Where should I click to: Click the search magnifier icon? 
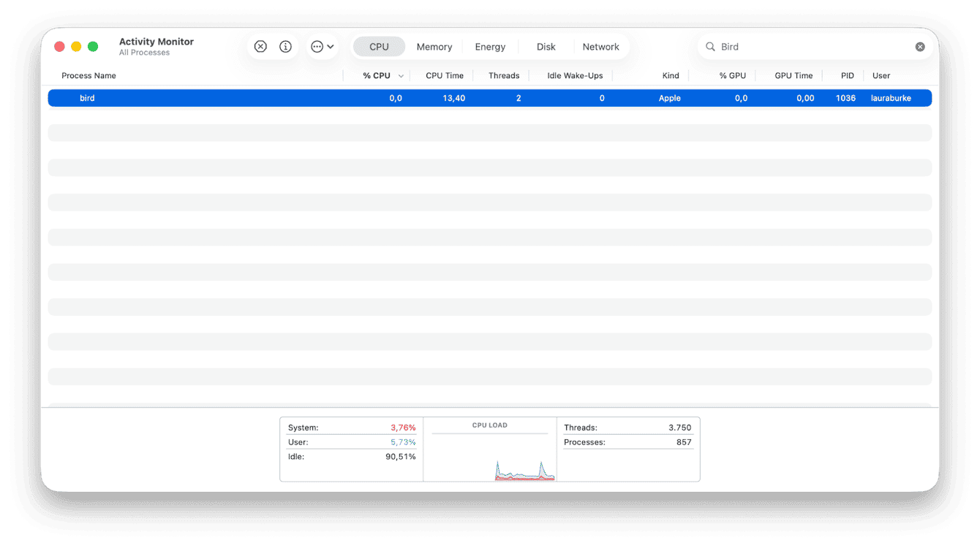tap(710, 46)
